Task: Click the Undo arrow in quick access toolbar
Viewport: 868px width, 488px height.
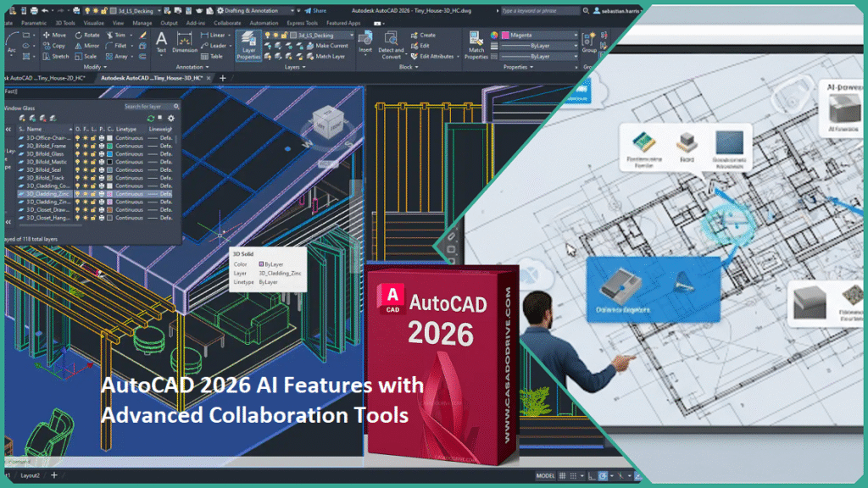Action: tap(46, 10)
